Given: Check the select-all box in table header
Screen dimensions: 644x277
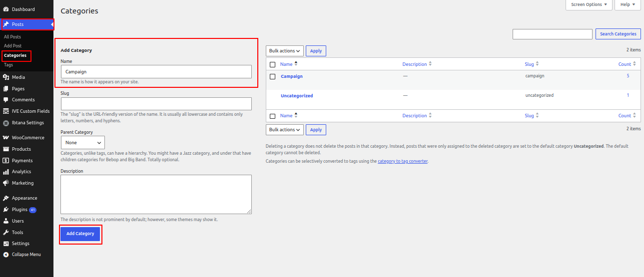Looking at the screenshot, I should [x=272, y=64].
